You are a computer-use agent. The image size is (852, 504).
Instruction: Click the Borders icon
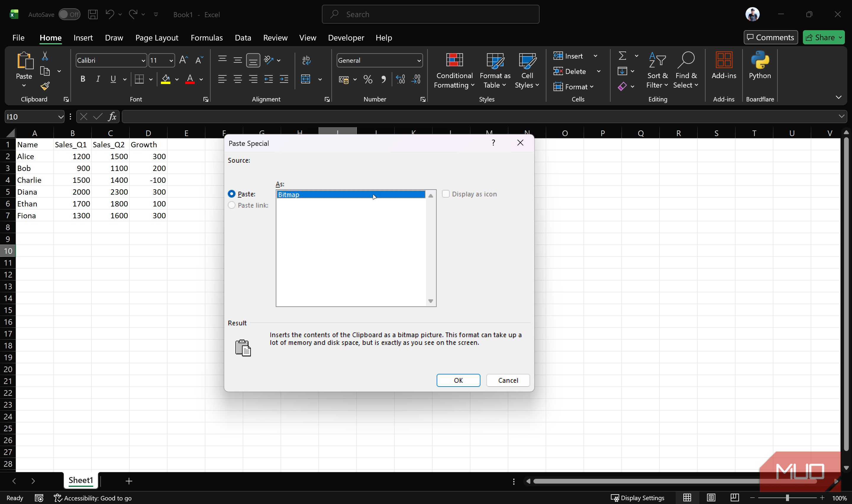[x=139, y=79]
